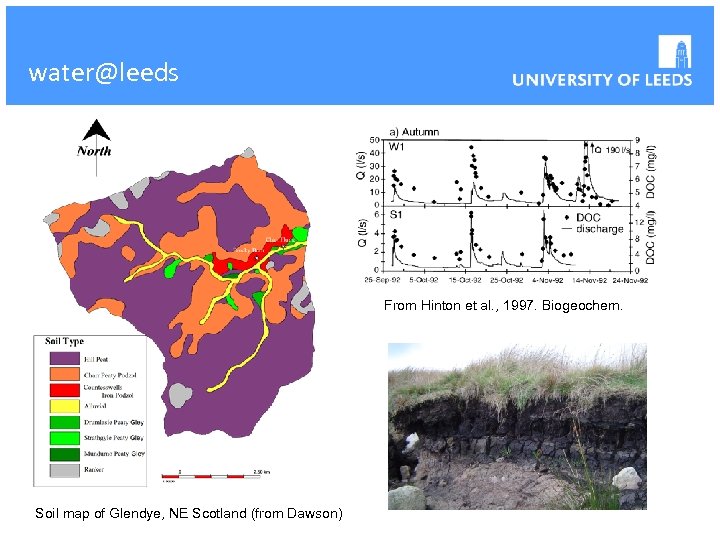The width and height of the screenshot is (720, 540).
Task: Click the W1 panel label in chart
Action: tap(396, 147)
